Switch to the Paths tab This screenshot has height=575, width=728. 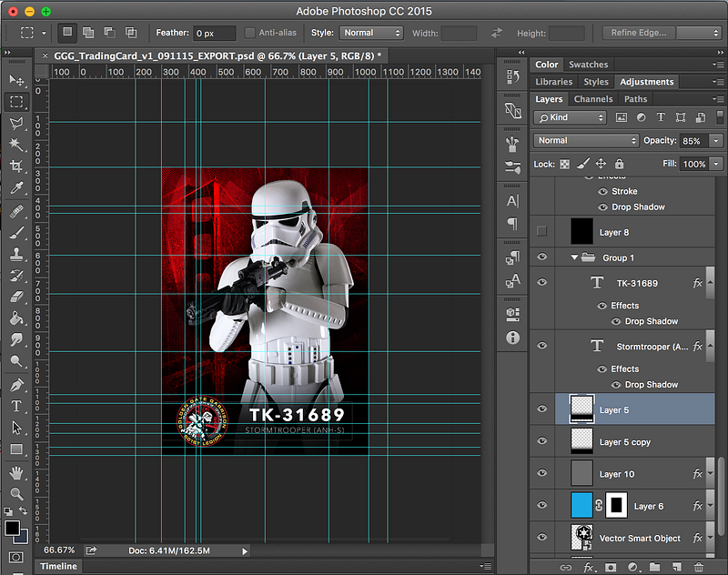coord(635,99)
